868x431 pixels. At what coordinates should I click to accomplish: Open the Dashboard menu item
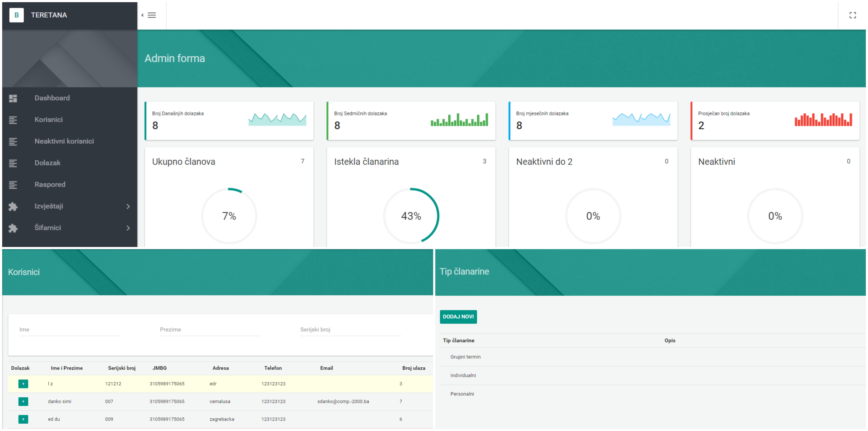(70, 98)
